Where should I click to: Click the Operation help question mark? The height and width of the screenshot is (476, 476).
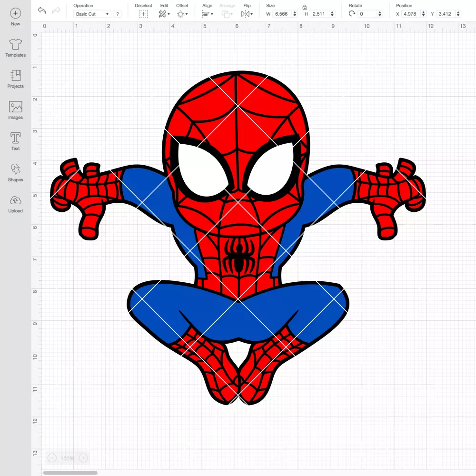point(118,14)
